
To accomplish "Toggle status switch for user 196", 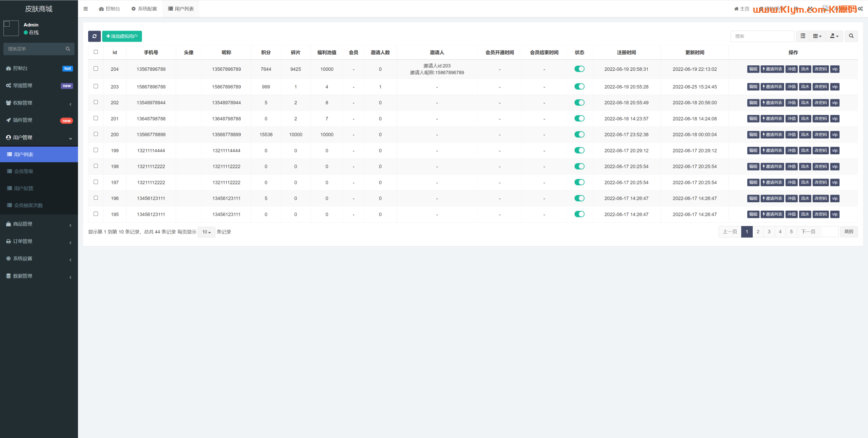I will [x=579, y=198].
